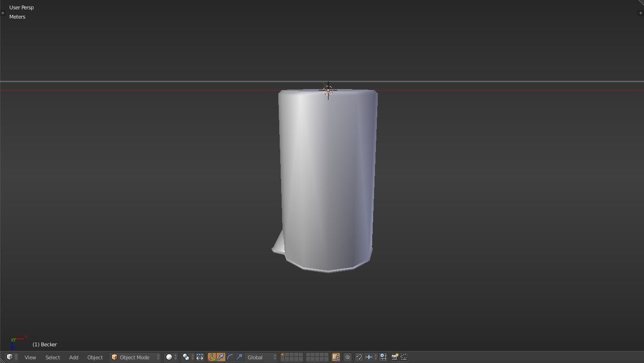
Task: Click the (1) Becker object name label
Action: [45, 344]
